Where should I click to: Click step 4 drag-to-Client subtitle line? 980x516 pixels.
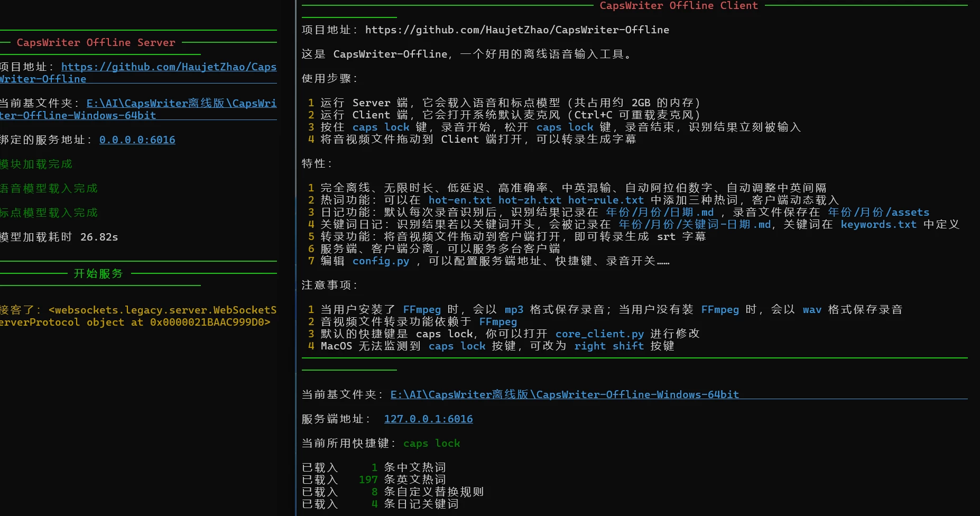pyautogui.click(x=472, y=140)
